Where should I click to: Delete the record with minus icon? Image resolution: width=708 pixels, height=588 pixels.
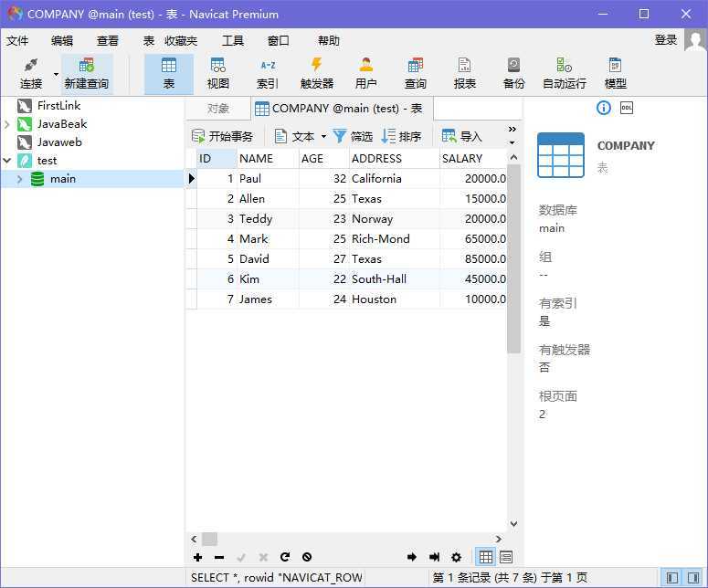click(219, 557)
